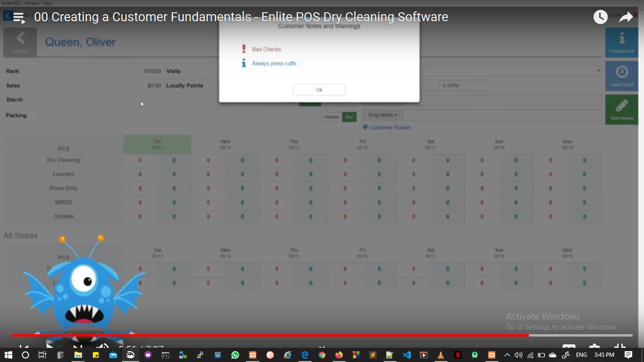Open WhatsApp from the taskbar
The image size is (644, 362).
pyautogui.click(x=235, y=355)
